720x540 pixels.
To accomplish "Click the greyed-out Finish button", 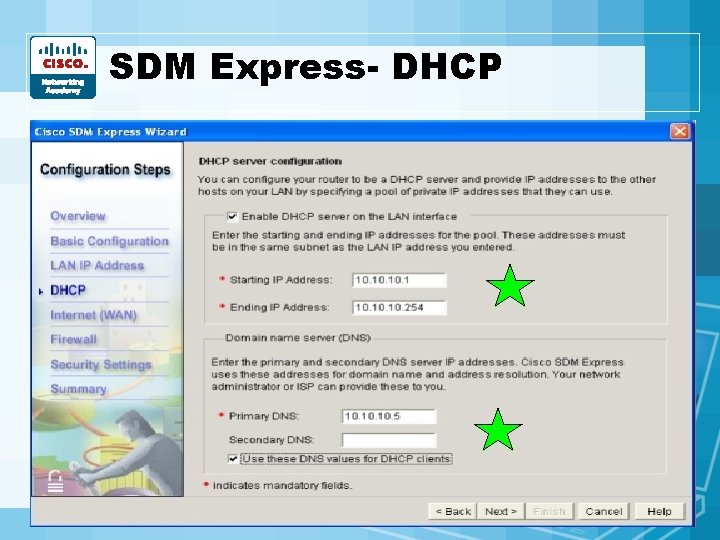I will (549, 511).
